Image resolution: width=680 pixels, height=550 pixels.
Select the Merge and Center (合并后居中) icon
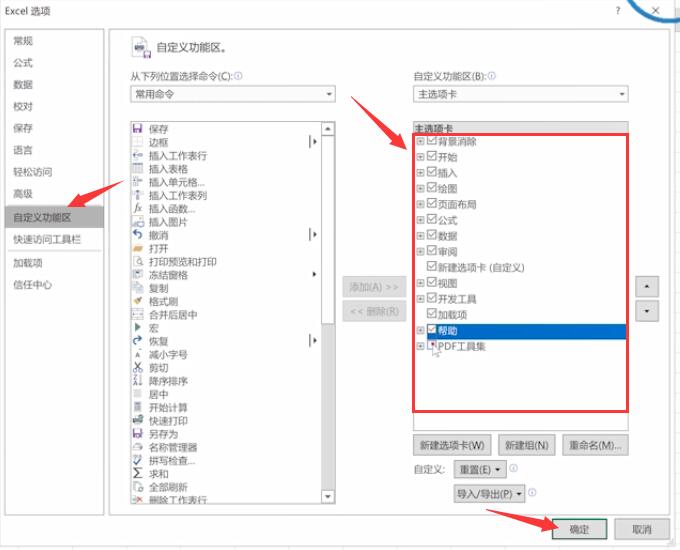137,314
